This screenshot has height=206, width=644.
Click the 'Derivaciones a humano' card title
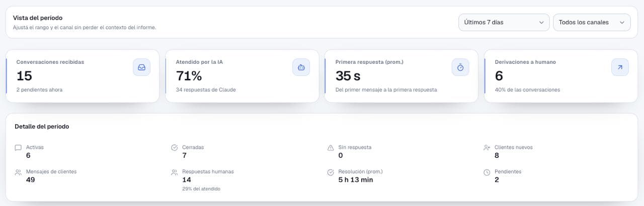click(x=525, y=62)
